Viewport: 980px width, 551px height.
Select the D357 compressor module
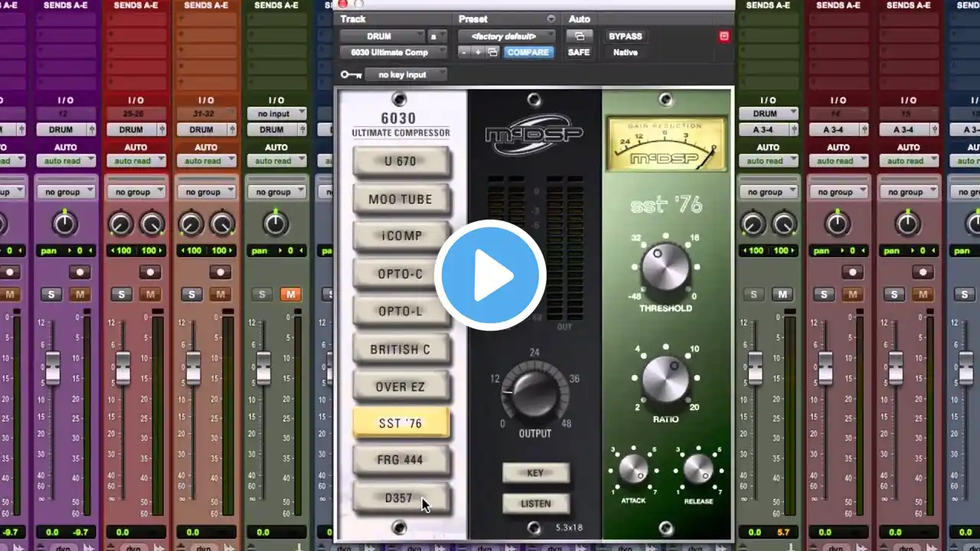[x=400, y=498]
